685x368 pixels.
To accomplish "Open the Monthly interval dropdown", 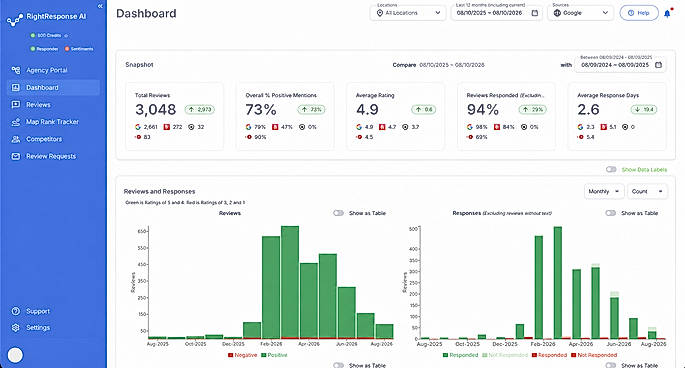I will click(x=604, y=191).
